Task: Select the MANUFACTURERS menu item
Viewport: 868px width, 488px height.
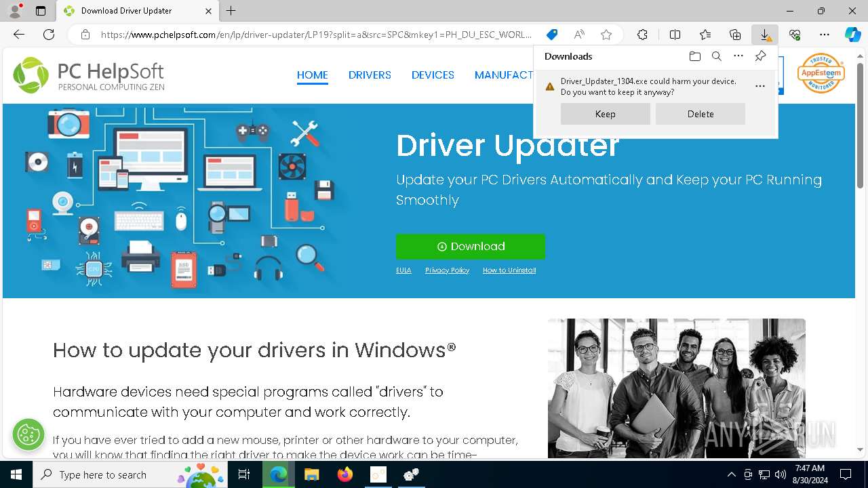Action: tap(504, 75)
